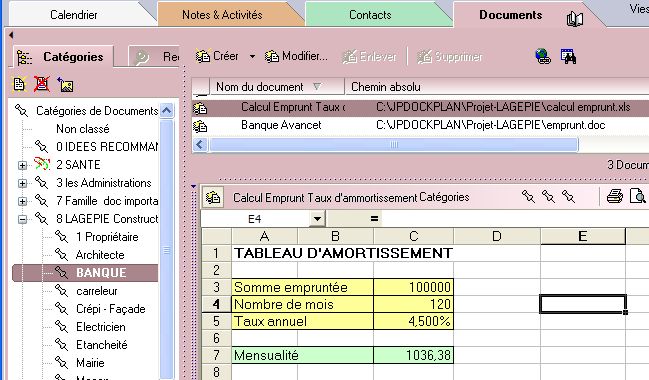Click the document list horizontal scrollbar

[x=393, y=144]
